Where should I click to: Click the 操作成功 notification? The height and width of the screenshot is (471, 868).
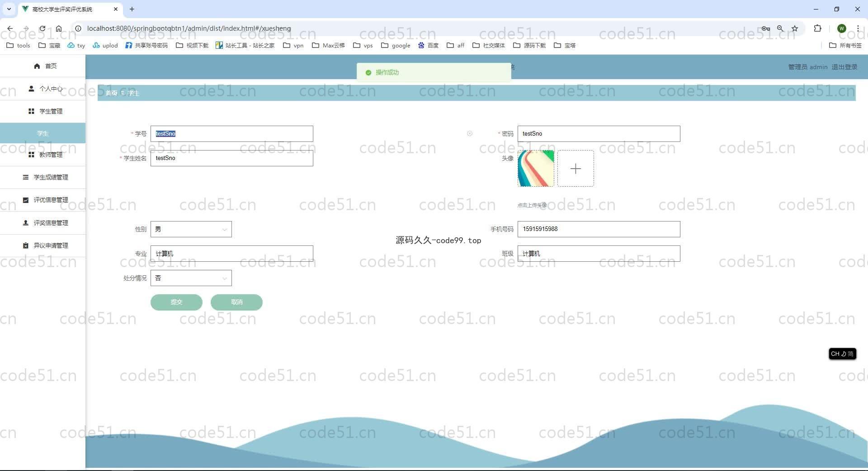(x=434, y=72)
